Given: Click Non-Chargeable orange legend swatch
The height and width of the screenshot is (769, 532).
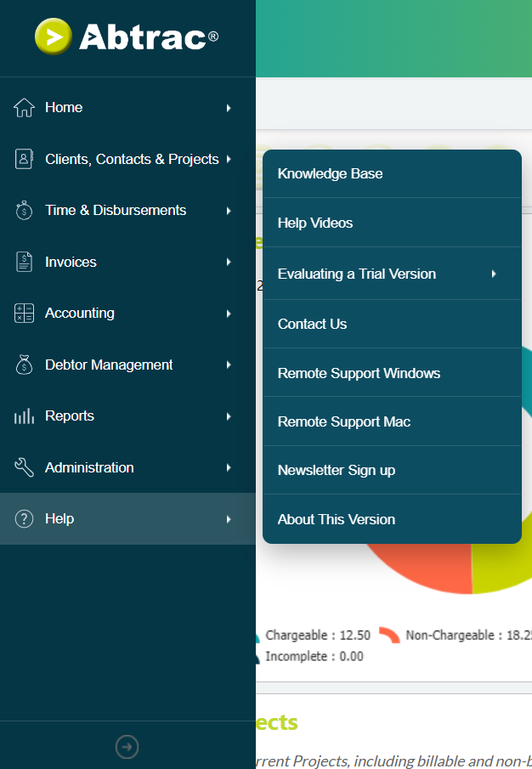Looking at the screenshot, I should pyautogui.click(x=389, y=635).
